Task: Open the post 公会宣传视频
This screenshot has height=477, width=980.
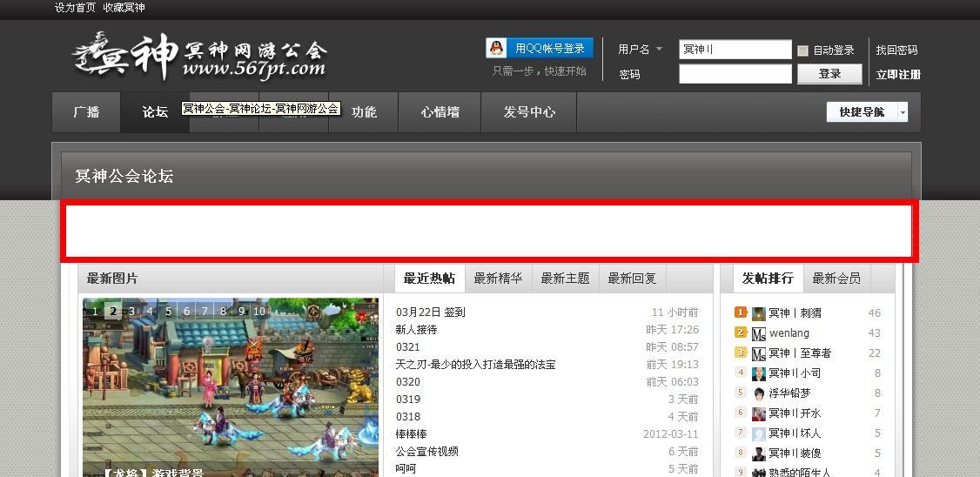Action: tap(426, 452)
